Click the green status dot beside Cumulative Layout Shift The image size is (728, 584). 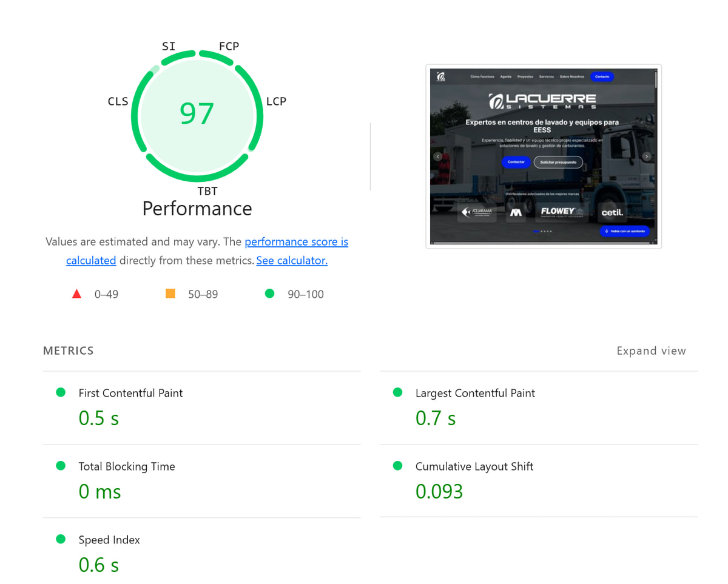(397, 465)
